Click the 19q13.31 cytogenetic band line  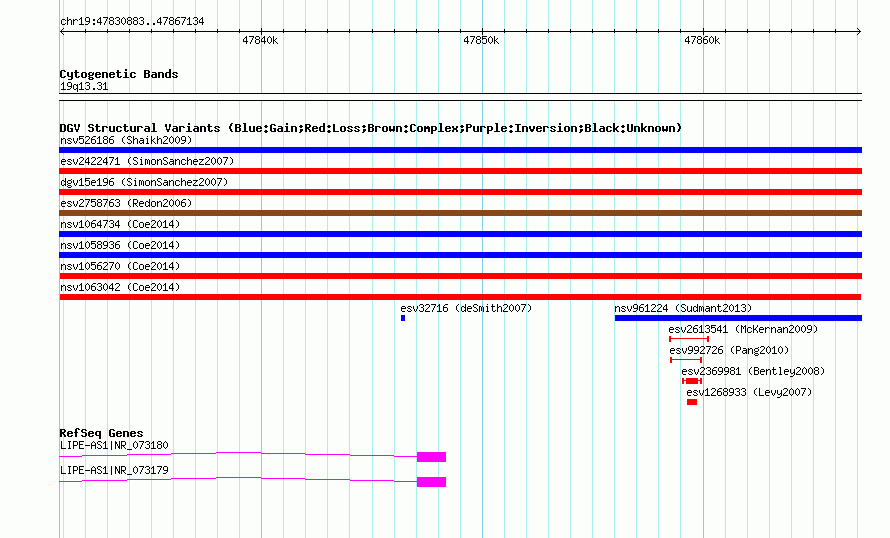coord(460,97)
